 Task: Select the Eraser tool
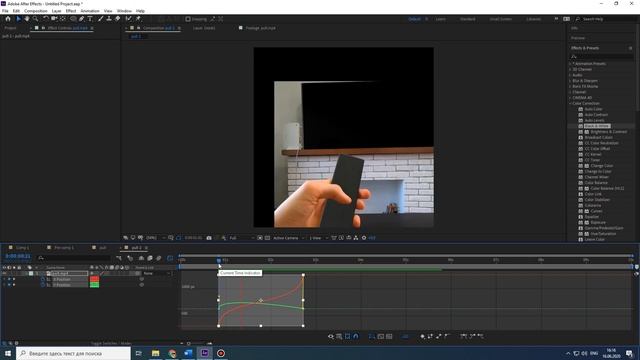118,19
